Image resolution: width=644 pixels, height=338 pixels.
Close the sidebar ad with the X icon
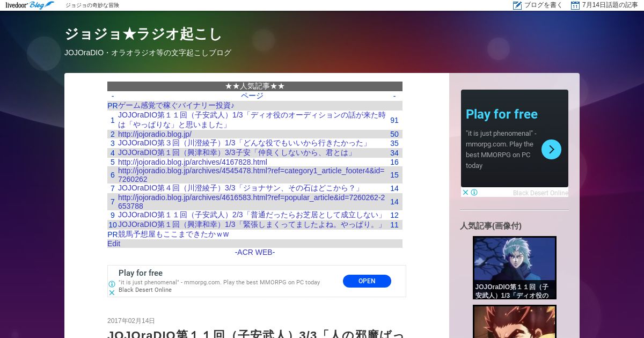coord(465,193)
